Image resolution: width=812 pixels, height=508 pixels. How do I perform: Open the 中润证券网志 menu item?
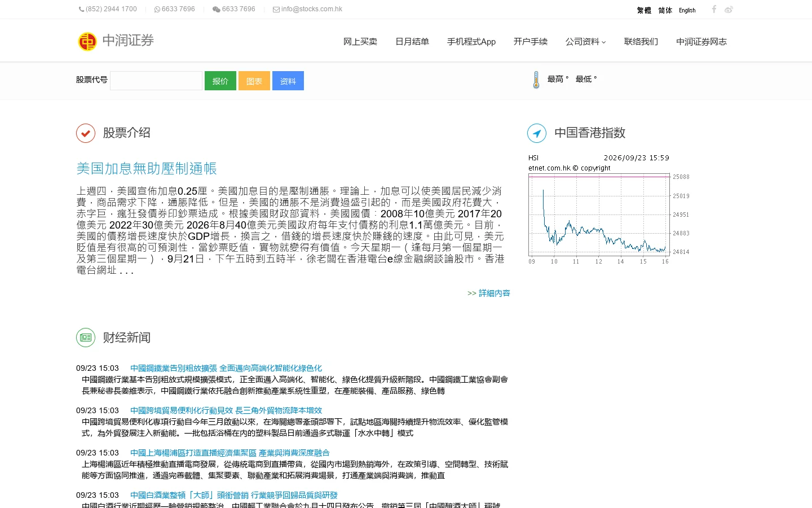701,42
